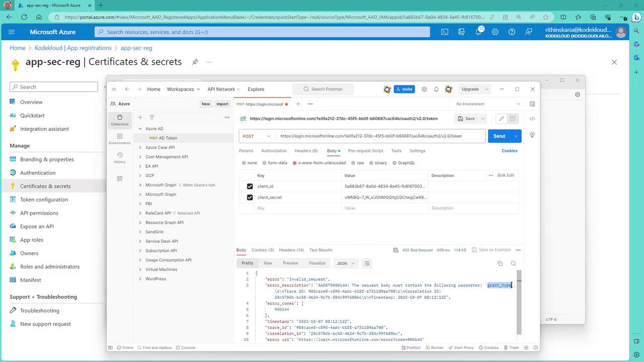This screenshot has width=644, height=362.
Task: Click the response body vertical scrollbar
Action: click(x=519, y=302)
